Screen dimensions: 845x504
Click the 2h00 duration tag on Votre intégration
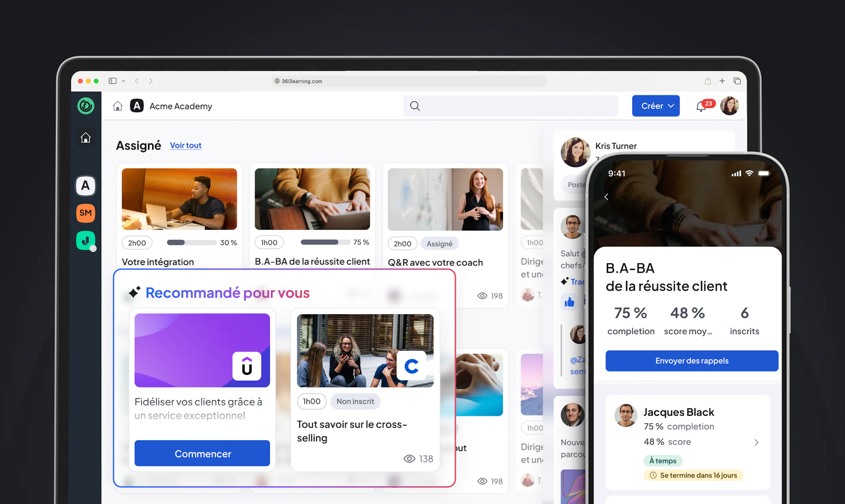point(137,243)
